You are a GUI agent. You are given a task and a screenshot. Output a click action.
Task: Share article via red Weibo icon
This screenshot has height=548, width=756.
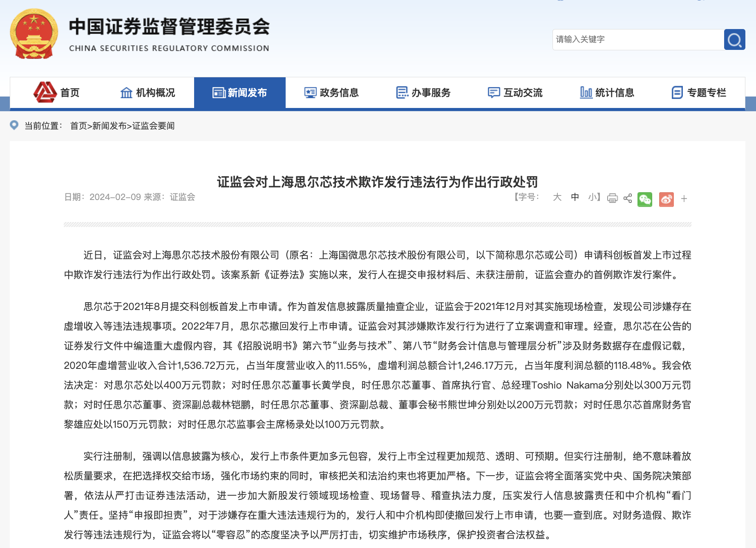(666, 199)
